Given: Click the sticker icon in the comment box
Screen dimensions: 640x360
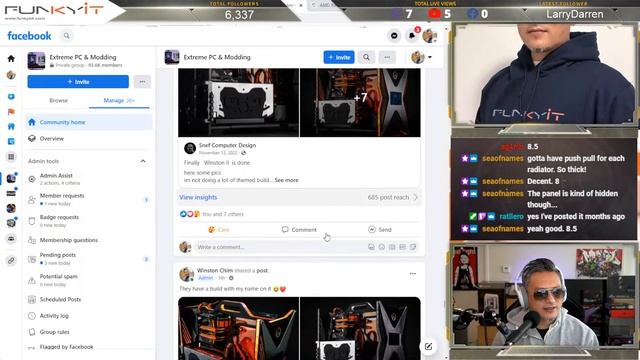Looking at the screenshot, I should coord(413,247).
